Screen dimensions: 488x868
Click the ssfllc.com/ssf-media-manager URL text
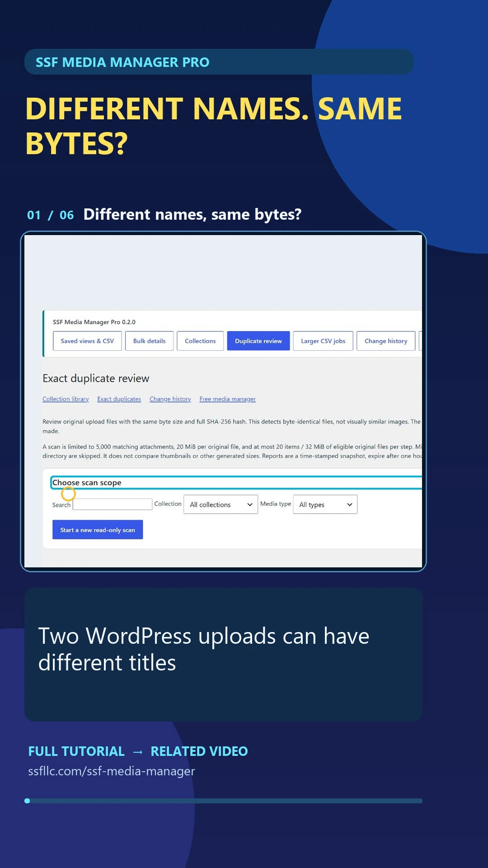pyautogui.click(x=112, y=771)
